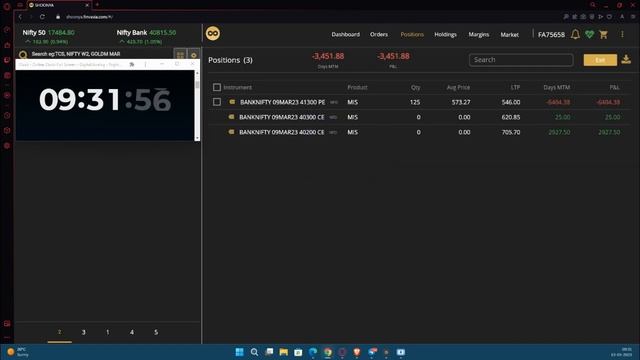Viewport: 640px width, 360px height.
Task: Open File Explorer from taskbar
Action: tap(284, 352)
